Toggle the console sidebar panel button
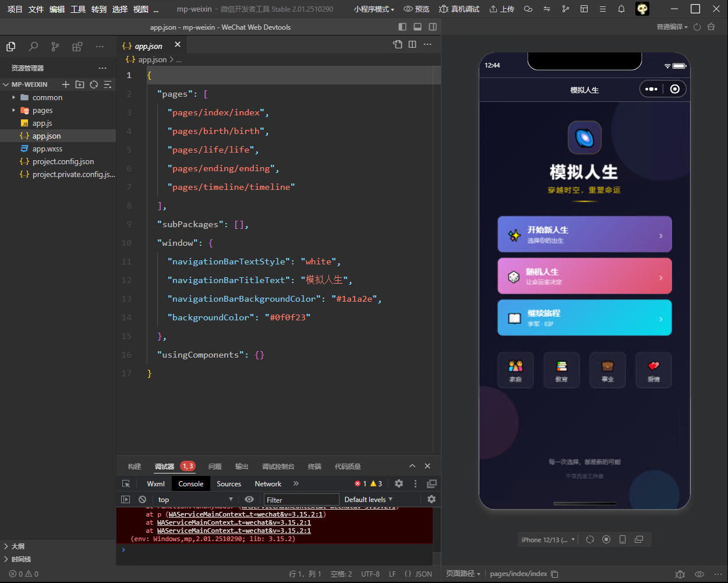Image resolution: width=728 pixels, height=583 pixels. click(x=125, y=500)
